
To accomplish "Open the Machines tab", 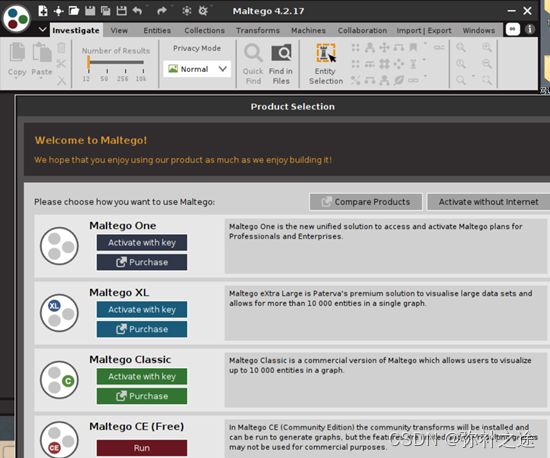I will pos(308,31).
